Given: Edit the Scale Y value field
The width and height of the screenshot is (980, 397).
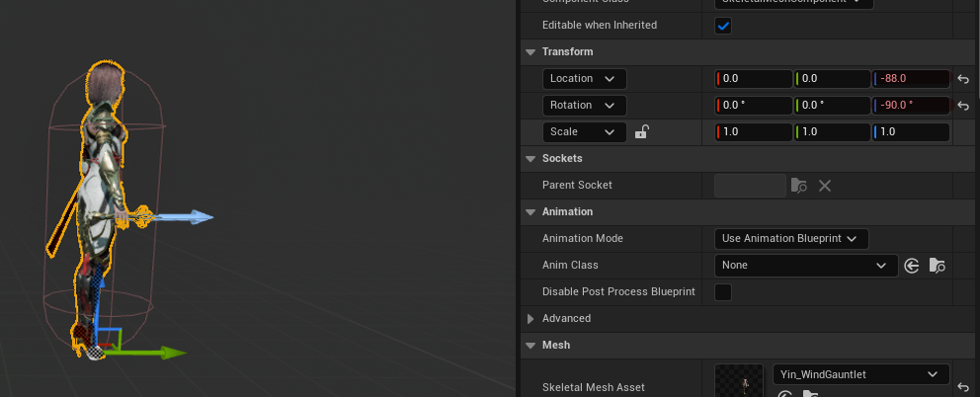Looking at the screenshot, I should [x=833, y=132].
